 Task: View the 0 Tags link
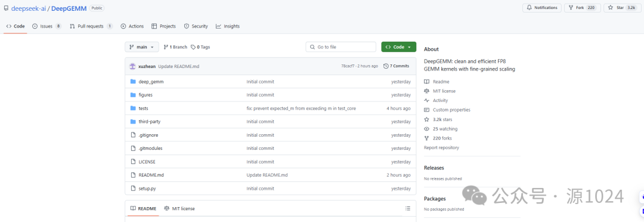coord(200,47)
